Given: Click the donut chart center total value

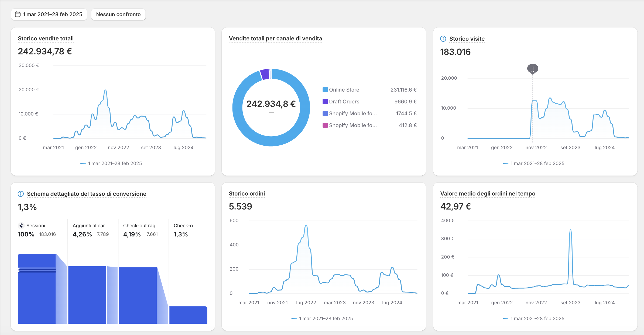Looking at the screenshot, I should (x=271, y=104).
